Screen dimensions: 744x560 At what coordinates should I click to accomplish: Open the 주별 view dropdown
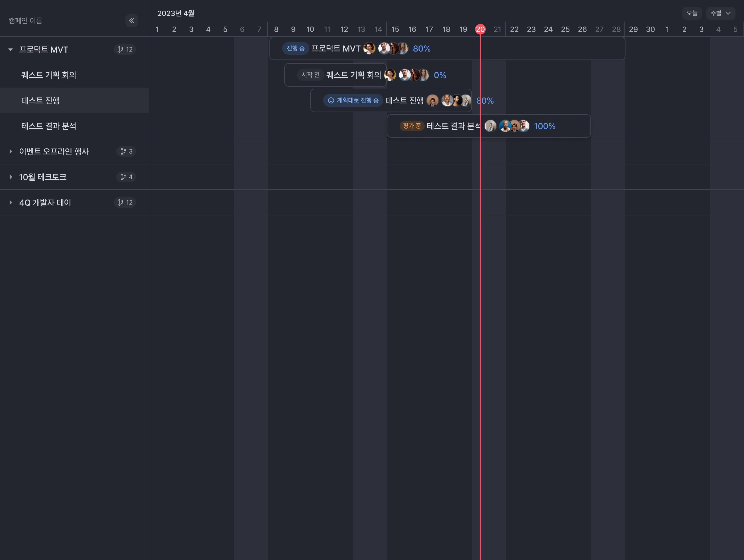pyautogui.click(x=720, y=13)
